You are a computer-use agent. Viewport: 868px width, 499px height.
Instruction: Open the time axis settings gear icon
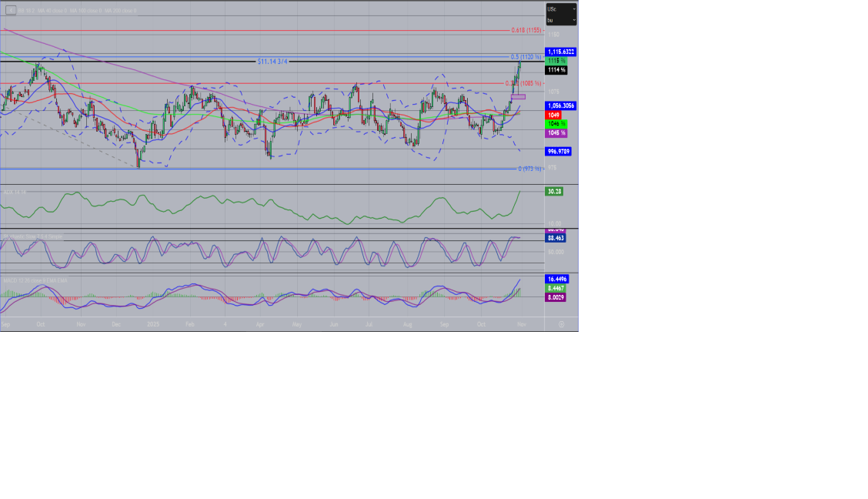click(562, 324)
